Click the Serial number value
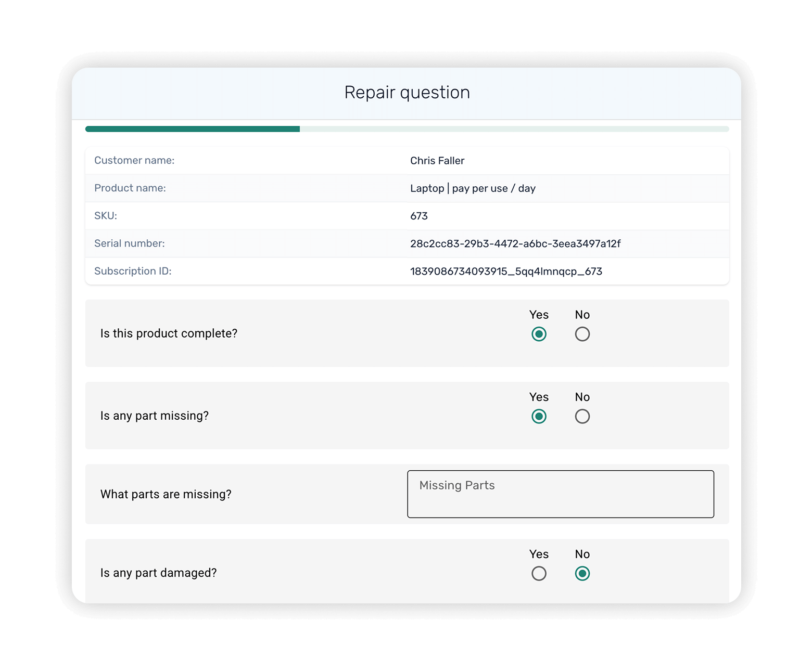The width and height of the screenshot is (812, 671). (515, 243)
